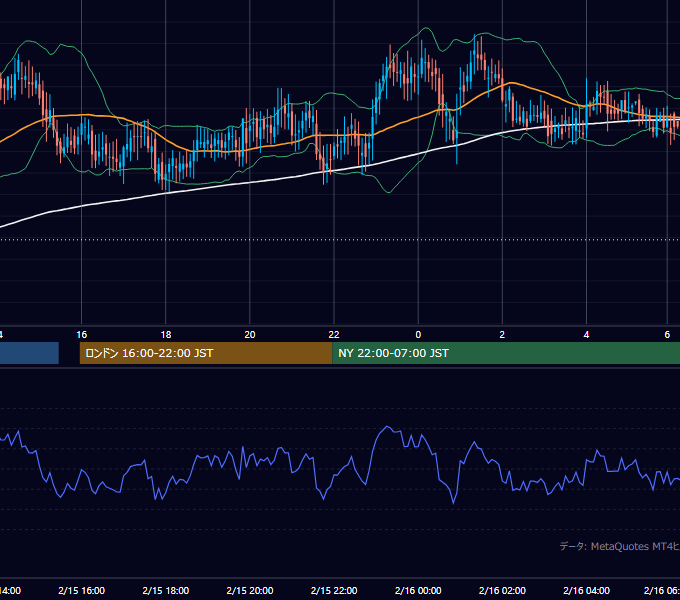Click the 2/15 16:00 date label
The image size is (680, 600).
pyautogui.click(x=82, y=590)
